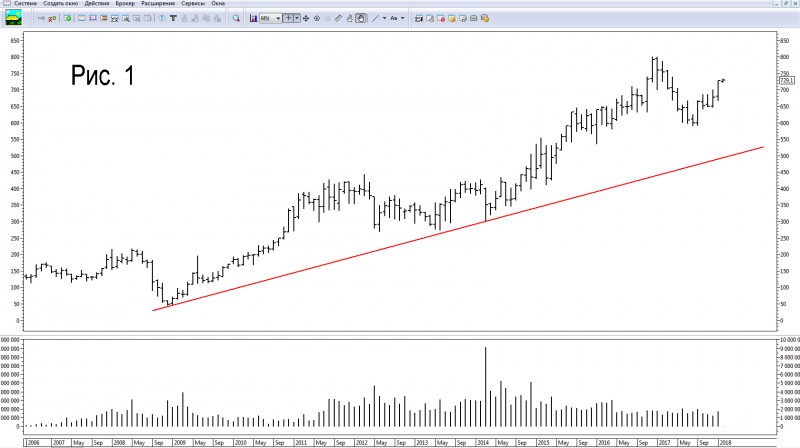Expand the crosshair cursor options arrow
Screen dimensions: 800x448
tap(297, 18)
